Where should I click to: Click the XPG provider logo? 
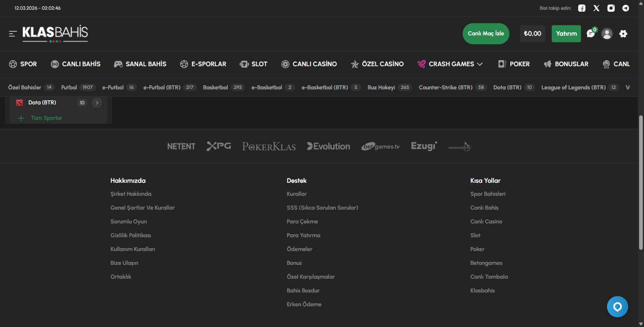click(219, 146)
